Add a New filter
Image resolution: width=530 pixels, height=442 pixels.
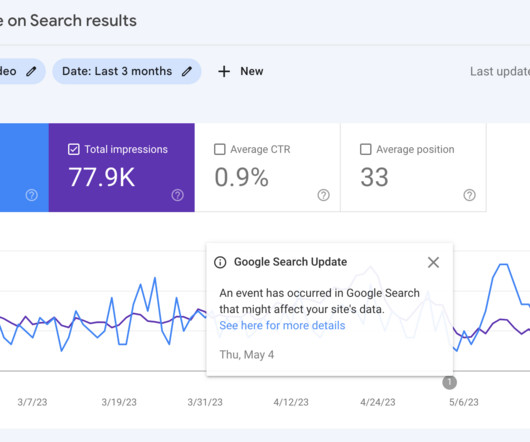coord(240,71)
